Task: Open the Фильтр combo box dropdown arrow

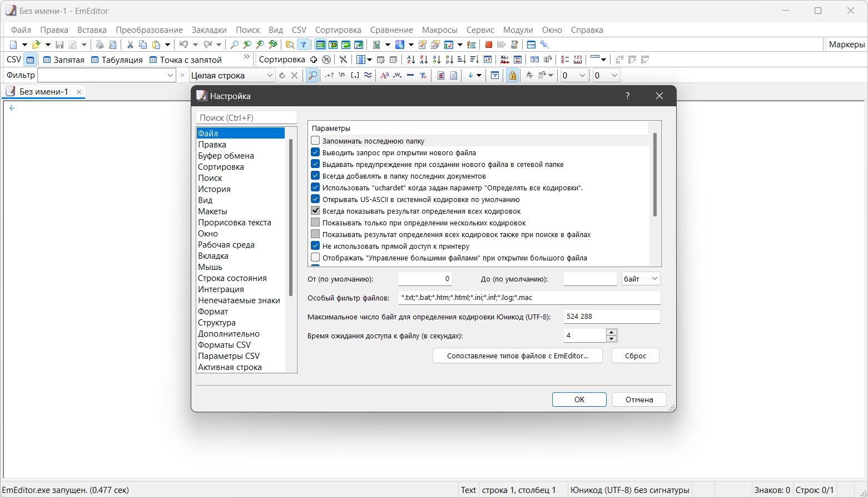Action: pos(170,76)
